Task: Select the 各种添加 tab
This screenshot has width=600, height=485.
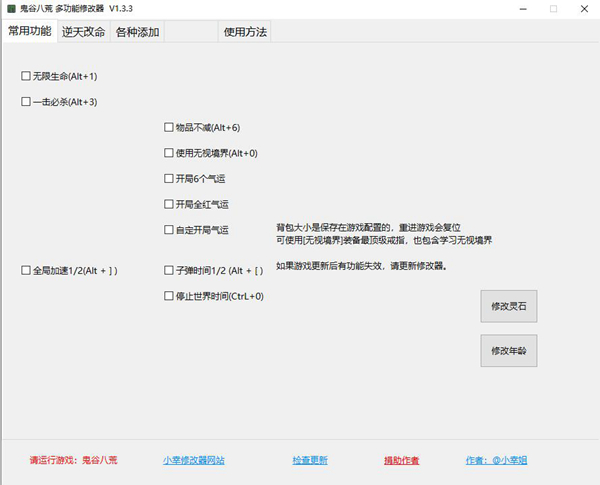Action: coord(137,32)
